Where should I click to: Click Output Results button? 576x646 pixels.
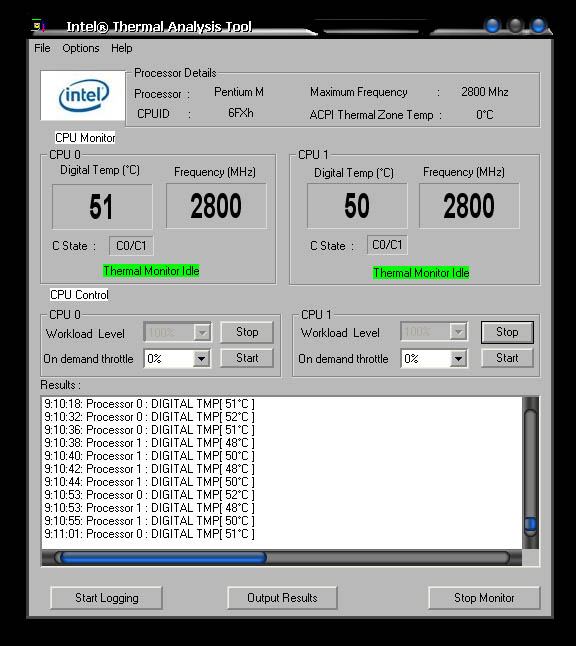pyautogui.click(x=282, y=598)
